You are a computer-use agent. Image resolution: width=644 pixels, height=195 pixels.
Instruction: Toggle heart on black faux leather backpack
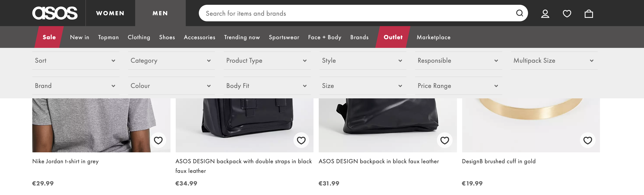click(444, 140)
